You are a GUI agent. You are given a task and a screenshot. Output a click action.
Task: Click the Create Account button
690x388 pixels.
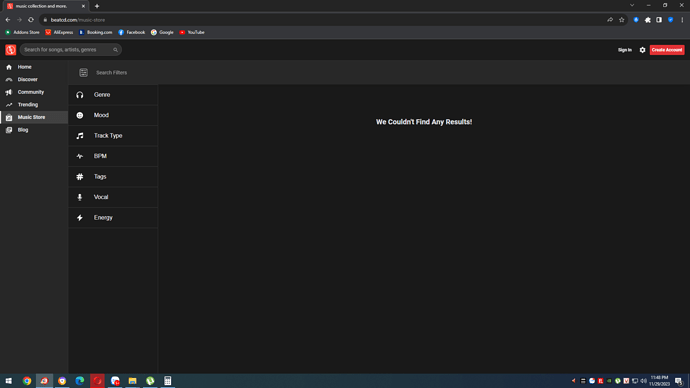point(667,50)
